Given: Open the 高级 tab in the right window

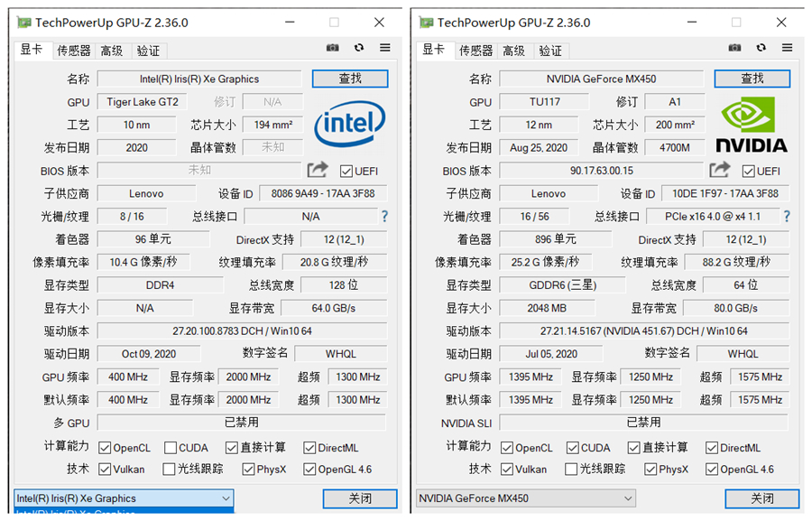Looking at the screenshot, I should click(513, 51).
